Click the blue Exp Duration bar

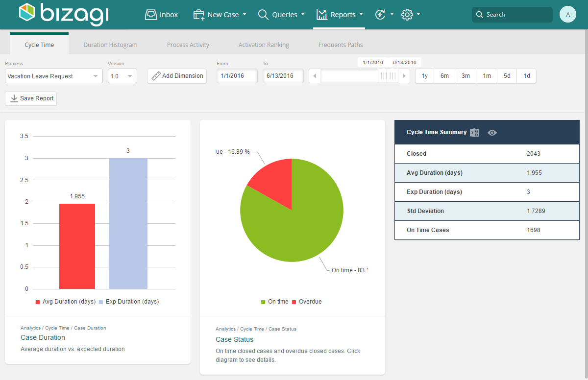coord(128,224)
